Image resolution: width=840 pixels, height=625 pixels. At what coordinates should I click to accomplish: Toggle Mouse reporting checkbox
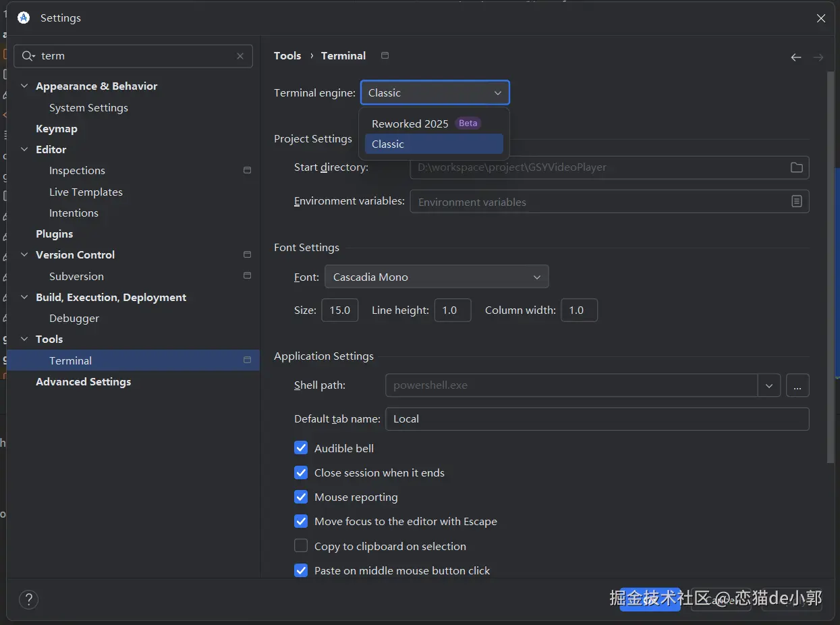coord(302,497)
